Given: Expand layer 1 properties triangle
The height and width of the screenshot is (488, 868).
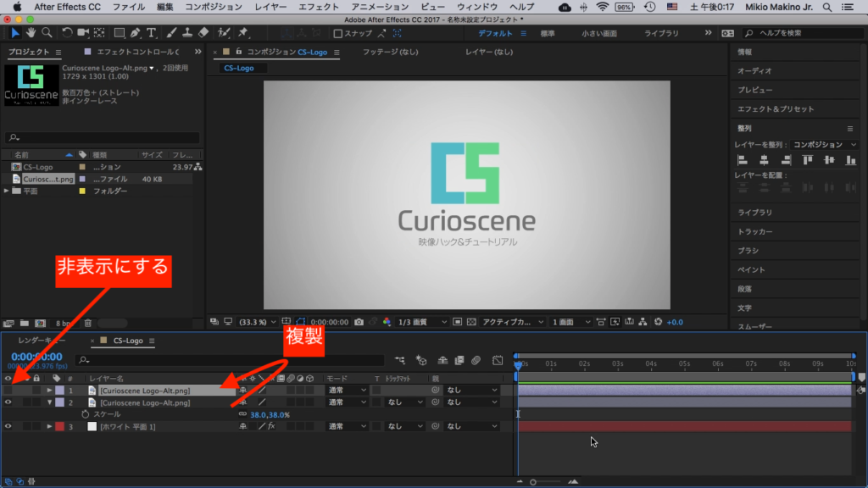Looking at the screenshot, I should pos(49,391).
